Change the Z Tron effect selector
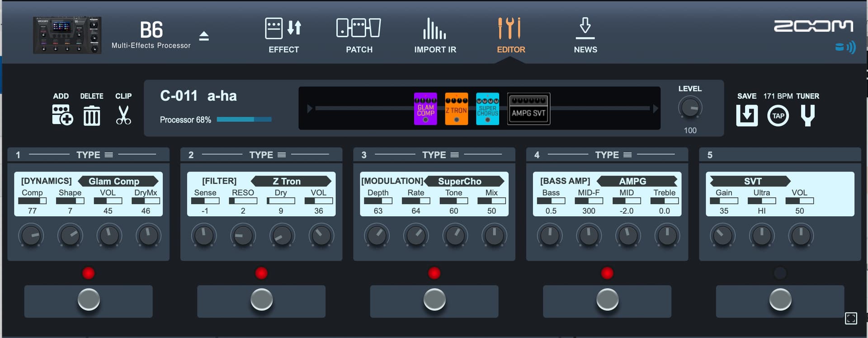Image resolution: width=868 pixels, height=338 pixels. pos(291,181)
